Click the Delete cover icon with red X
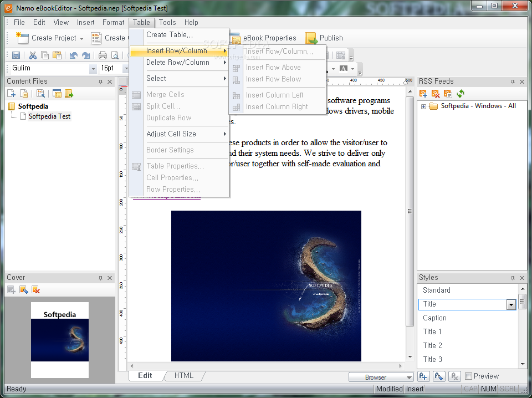Viewport: 532px width, 398px height. pos(36,290)
